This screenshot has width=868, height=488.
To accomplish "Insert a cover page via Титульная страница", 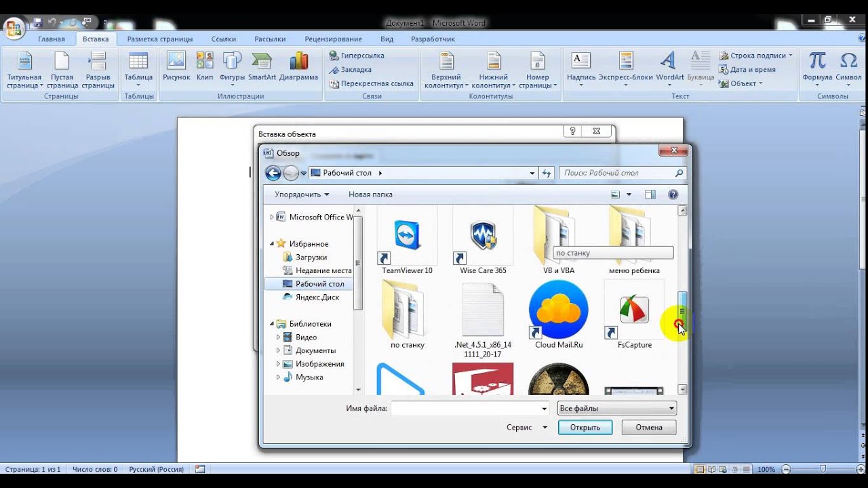I will (24, 70).
